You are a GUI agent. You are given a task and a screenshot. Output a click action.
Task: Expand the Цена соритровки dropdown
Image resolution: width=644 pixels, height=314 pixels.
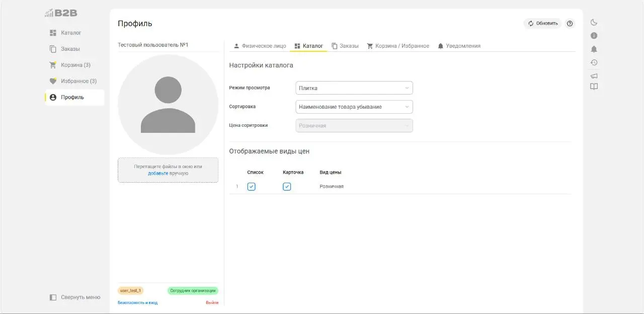354,125
